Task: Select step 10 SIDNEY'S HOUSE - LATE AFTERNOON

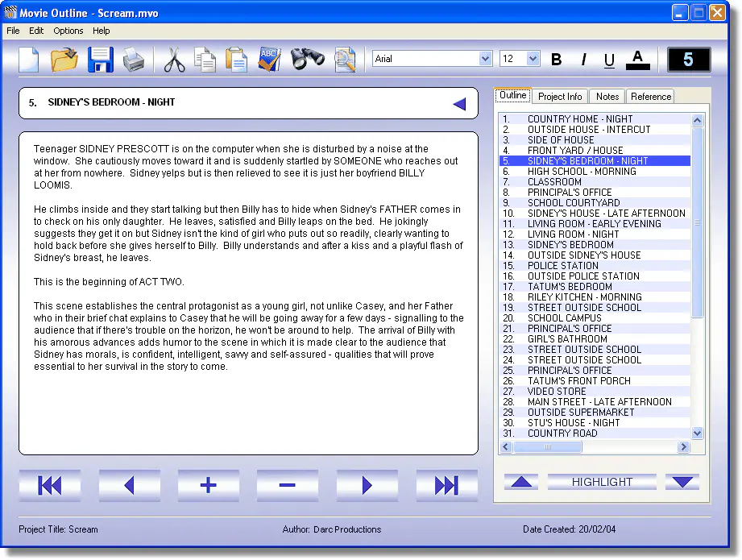Action: point(595,214)
